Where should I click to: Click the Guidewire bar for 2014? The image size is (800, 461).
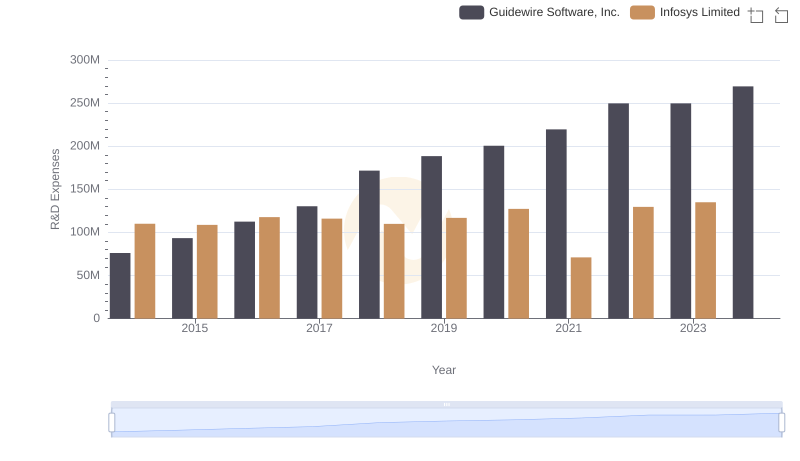pos(120,286)
